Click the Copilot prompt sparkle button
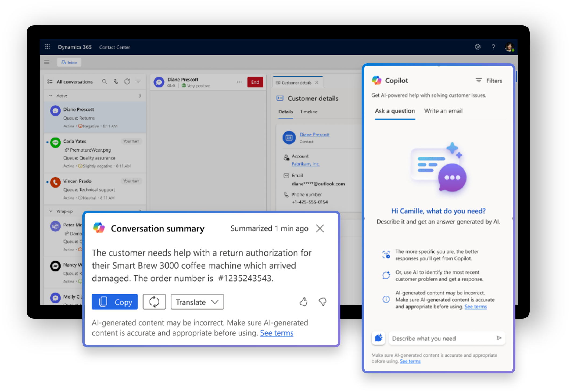This screenshot has width=570, height=392. 378,338
